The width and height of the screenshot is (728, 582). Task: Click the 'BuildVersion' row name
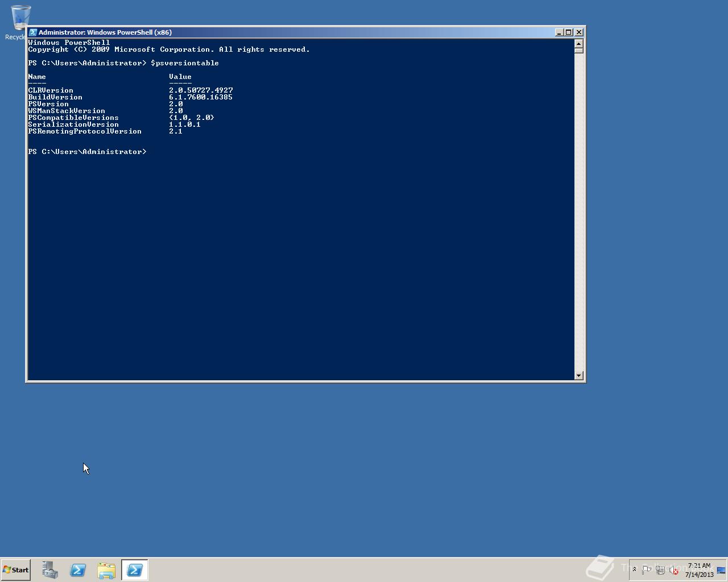pyautogui.click(x=55, y=97)
